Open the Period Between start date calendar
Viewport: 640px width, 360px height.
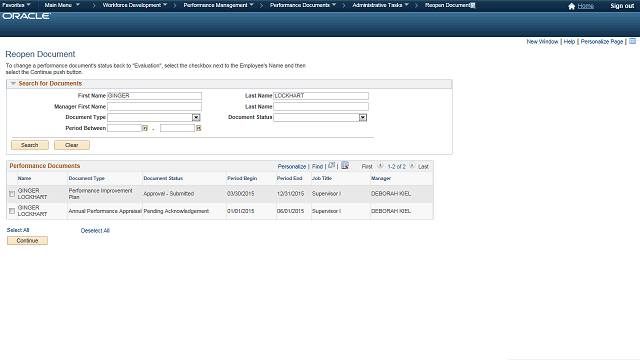point(144,128)
